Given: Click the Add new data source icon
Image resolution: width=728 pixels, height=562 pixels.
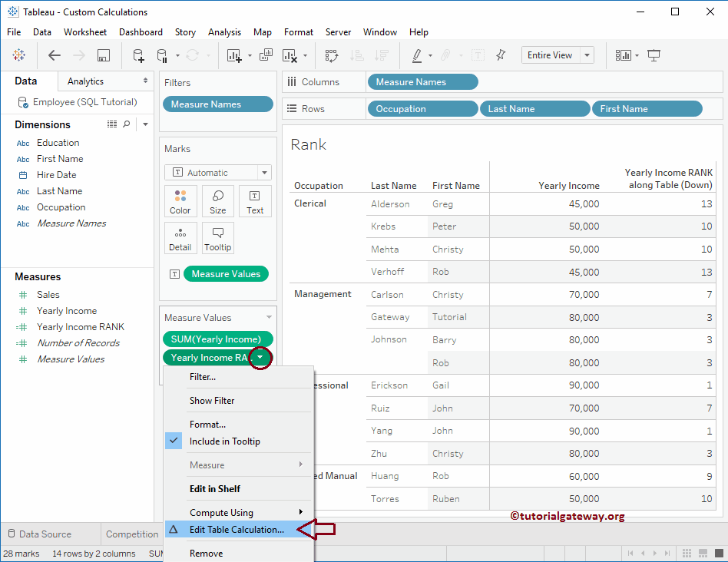Looking at the screenshot, I should 138,55.
